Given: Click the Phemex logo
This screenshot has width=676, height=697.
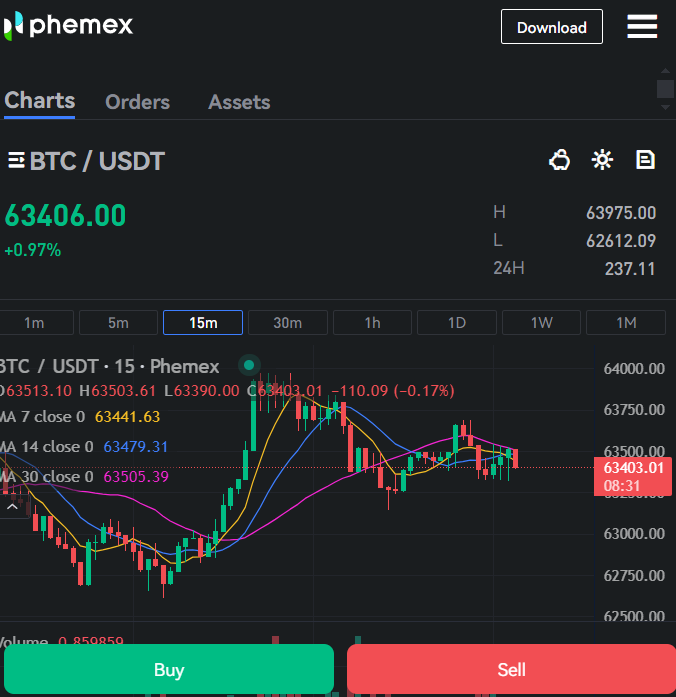Looking at the screenshot, I should pyautogui.click(x=69, y=26).
